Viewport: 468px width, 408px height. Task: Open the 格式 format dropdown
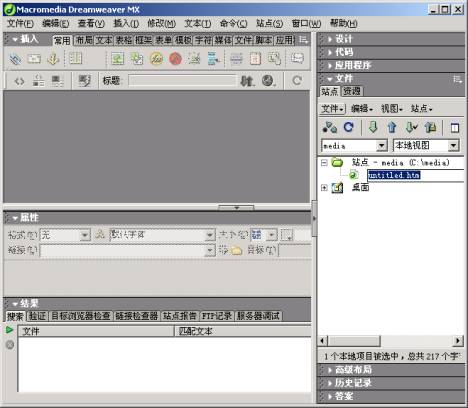(x=85, y=235)
